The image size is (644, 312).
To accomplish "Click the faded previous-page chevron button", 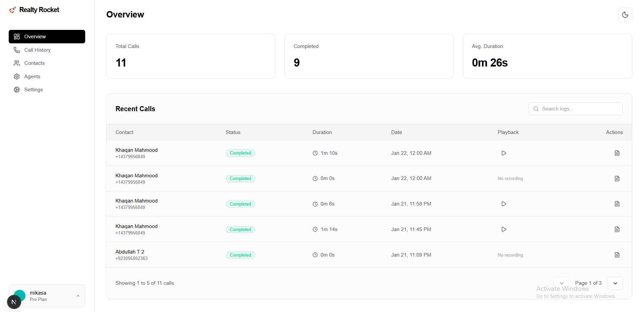I will (x=561, y=283).
